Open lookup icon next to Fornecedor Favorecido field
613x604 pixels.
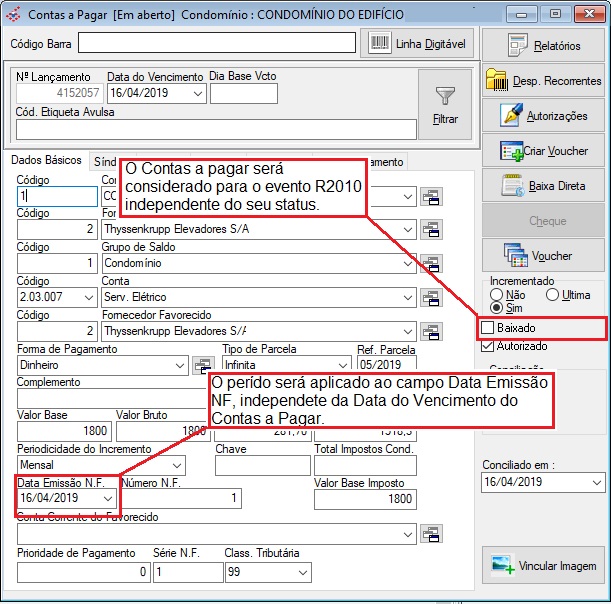(x=431, y=332)
